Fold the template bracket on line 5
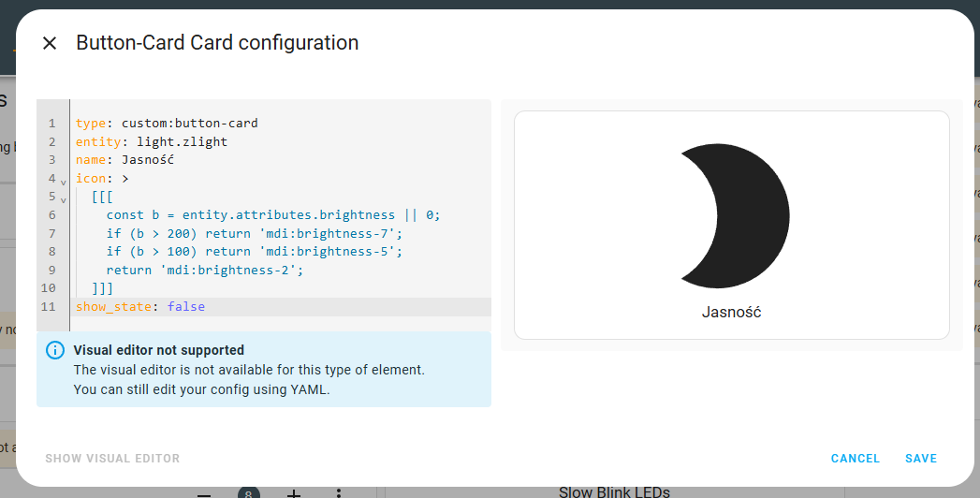The height and width of the screenshot is (498, 980). click(x=63, y=200)
